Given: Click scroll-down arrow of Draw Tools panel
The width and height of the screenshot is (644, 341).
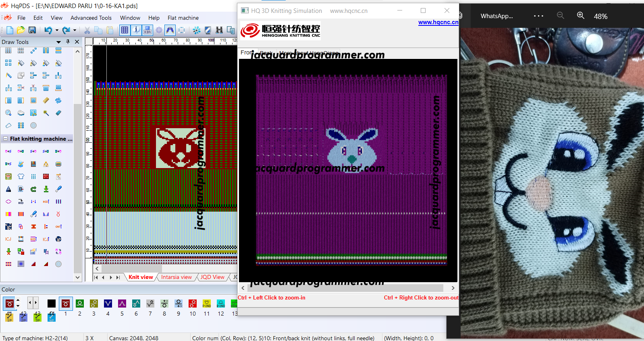Looking at the screenshot, I should click(77, 277).
